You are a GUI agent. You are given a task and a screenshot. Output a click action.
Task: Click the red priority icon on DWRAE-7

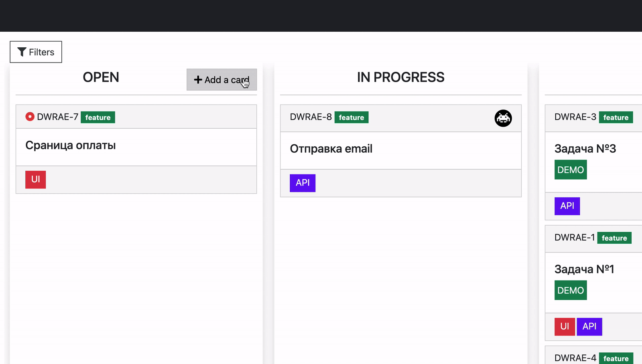pyautogui.click(x=30, y=117)
